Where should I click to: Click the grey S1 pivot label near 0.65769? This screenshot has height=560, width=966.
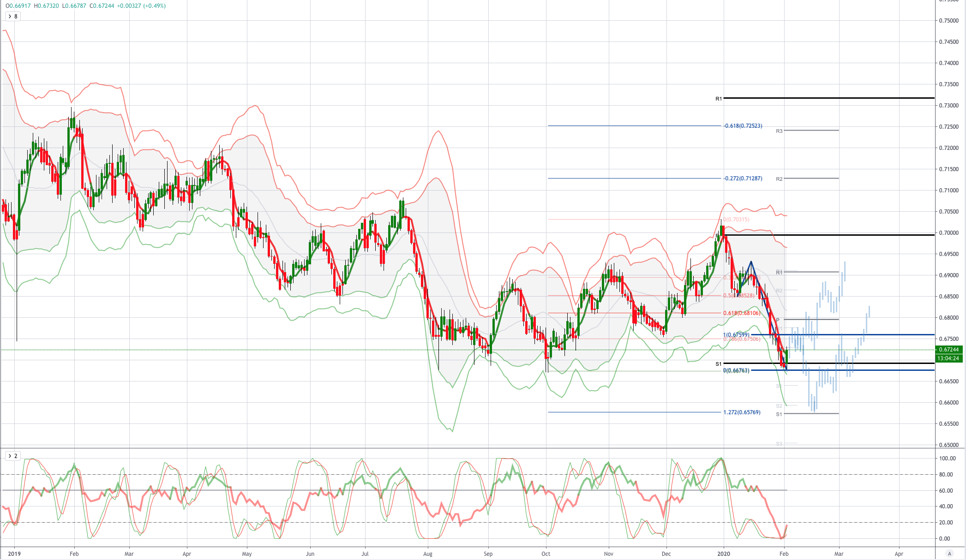[779, 414]
